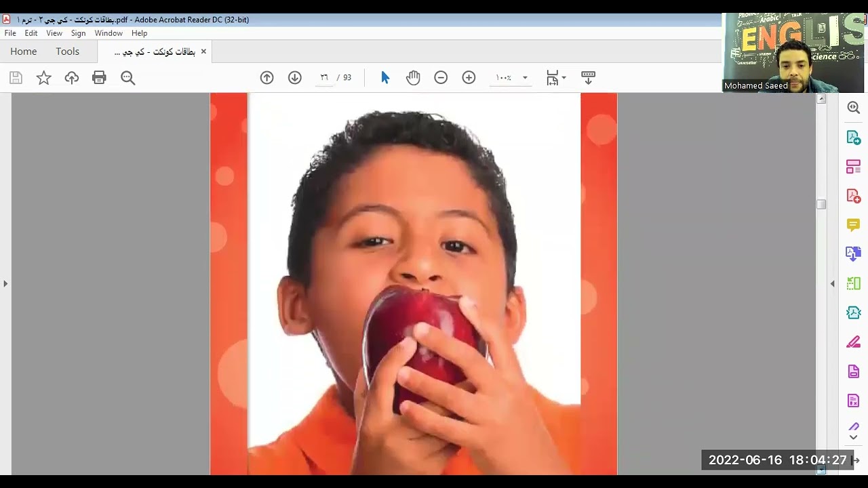The height and width of the screenshot is (488, 868).
Task: Star this file as a bookmark
Action: click(x=43, y=78)
